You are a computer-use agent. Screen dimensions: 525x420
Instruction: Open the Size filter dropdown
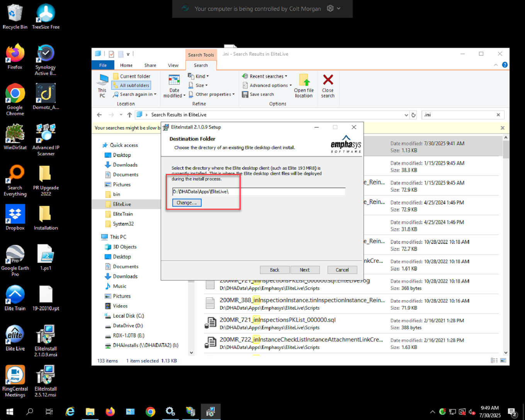(198, 85)
